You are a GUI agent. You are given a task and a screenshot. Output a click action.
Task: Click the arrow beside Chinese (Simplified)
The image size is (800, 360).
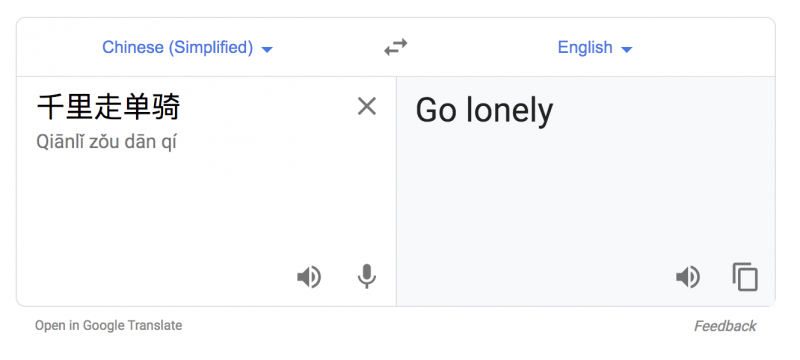(x=267, y=49)
